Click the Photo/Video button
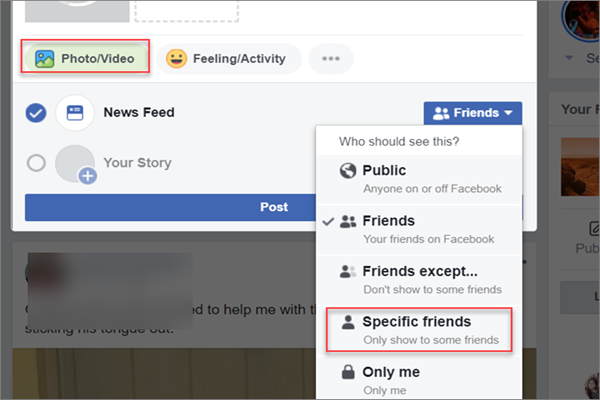This screenshot has width=600, height=400. point(85,59)
